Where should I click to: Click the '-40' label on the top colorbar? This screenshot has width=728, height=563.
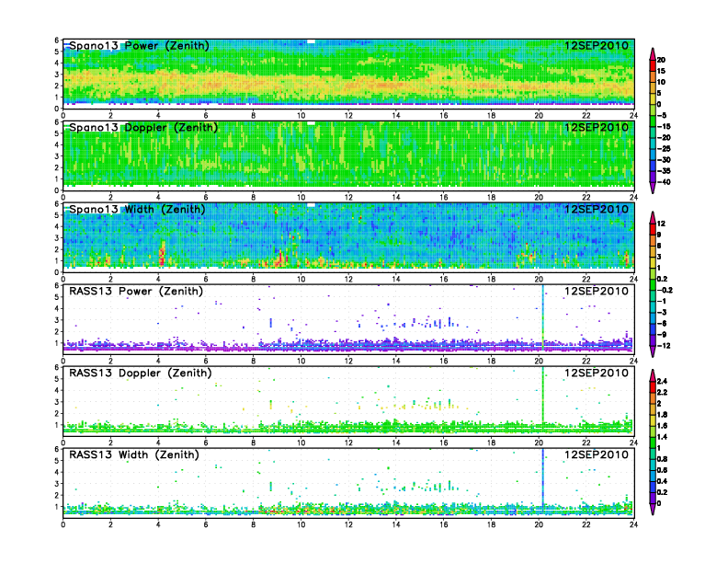click(x=664, y=182)
